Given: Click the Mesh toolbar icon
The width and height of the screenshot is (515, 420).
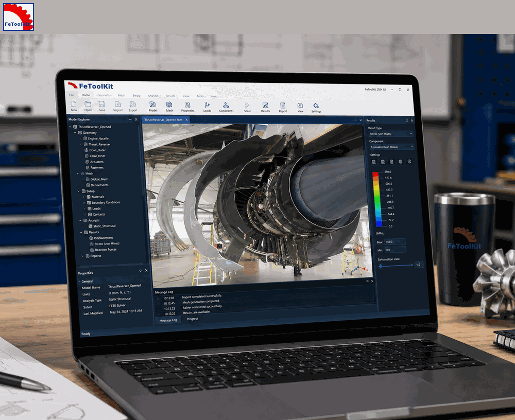Looking at the screenshot, I should [169, 105].
